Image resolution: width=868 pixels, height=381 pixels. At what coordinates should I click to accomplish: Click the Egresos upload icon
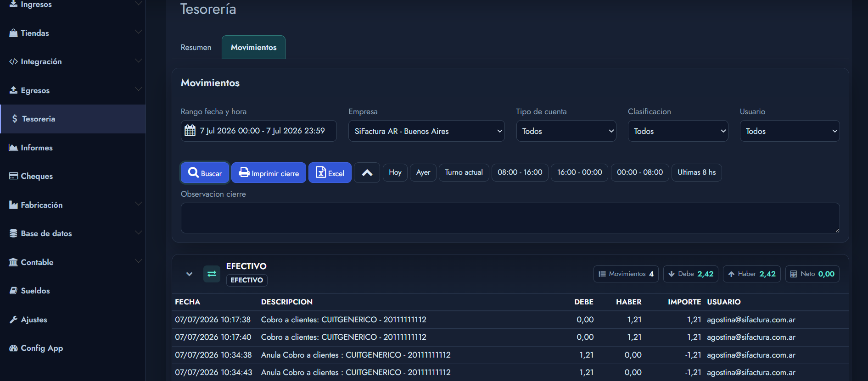[x=13, y=90]
